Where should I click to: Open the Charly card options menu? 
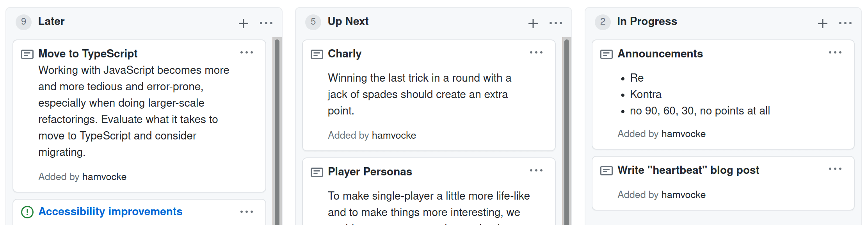536,53
